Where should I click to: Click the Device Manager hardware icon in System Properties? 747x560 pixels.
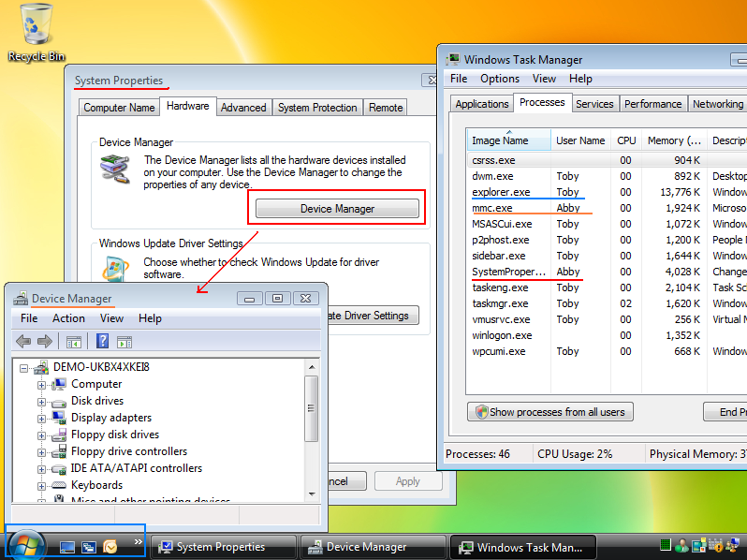(115, 169)
